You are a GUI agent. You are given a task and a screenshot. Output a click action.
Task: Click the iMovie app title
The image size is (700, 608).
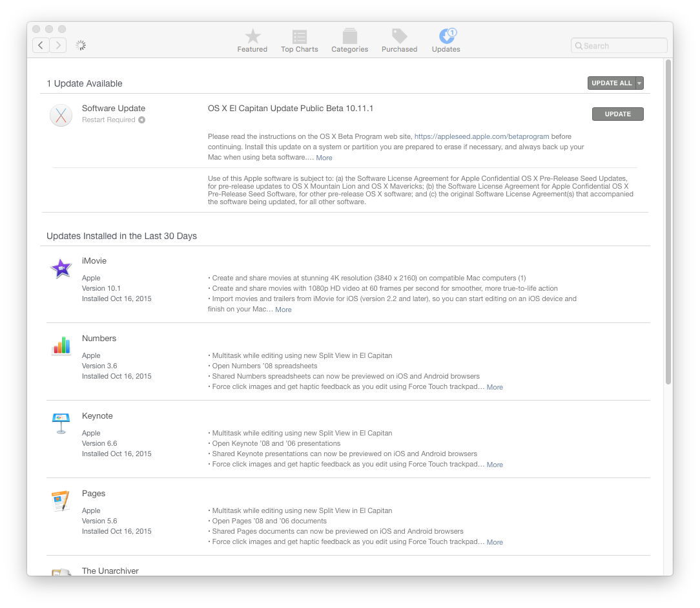point(94,261)
